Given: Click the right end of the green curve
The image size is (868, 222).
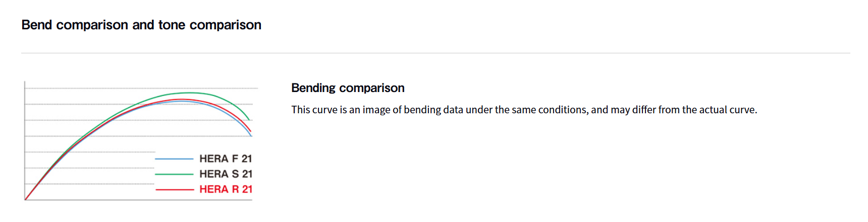Looking at the screenshot, I should [249, 119].
